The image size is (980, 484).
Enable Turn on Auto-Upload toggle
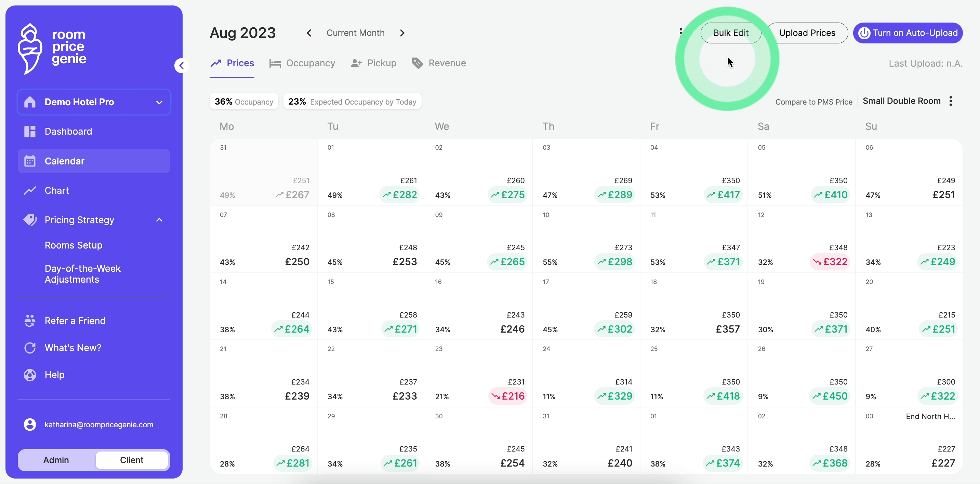coord(908,32)
